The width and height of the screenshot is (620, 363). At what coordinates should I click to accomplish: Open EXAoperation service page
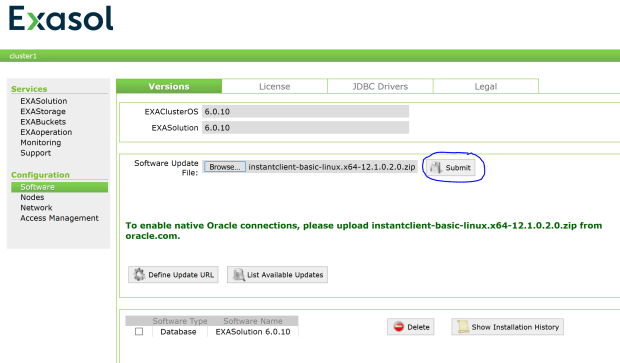point(46,132)
